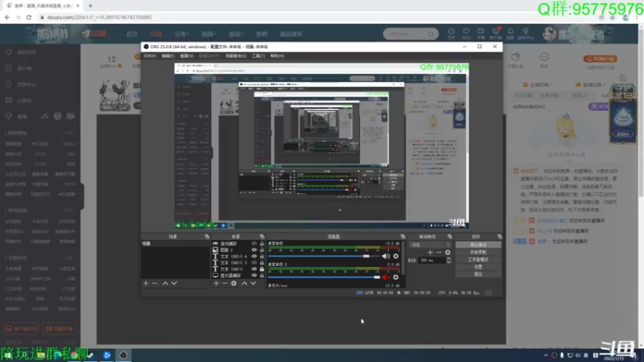The height and width of the screenshot is (362, 644).
Task: Pop out the Sources dock panel
Action: (262, 237)
